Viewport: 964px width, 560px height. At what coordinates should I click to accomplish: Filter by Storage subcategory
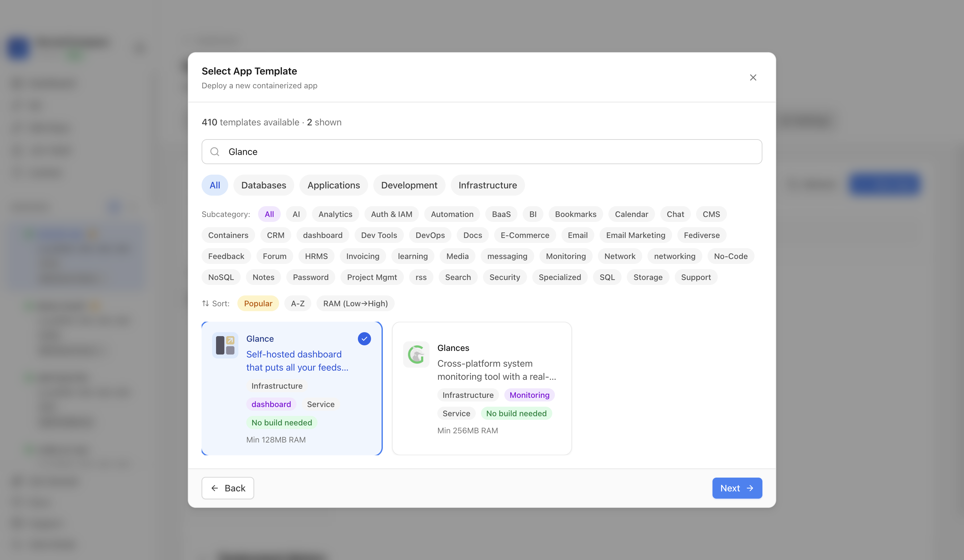(647, 277)
